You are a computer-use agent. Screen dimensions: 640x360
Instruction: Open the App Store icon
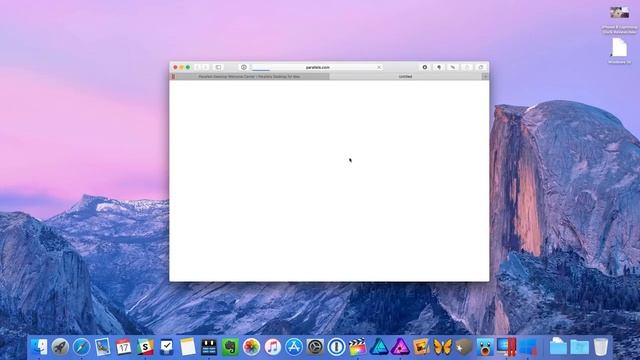[x=294, y=347]
